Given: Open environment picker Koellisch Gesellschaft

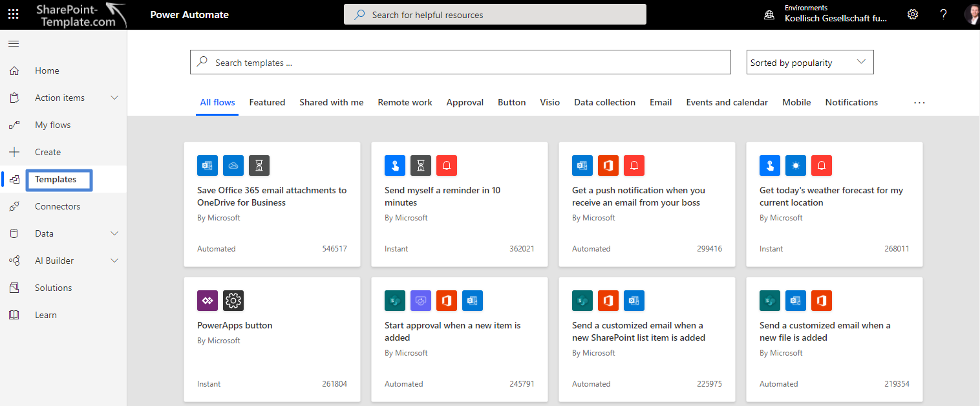Looking at the screenshot, I should point(836,19).
